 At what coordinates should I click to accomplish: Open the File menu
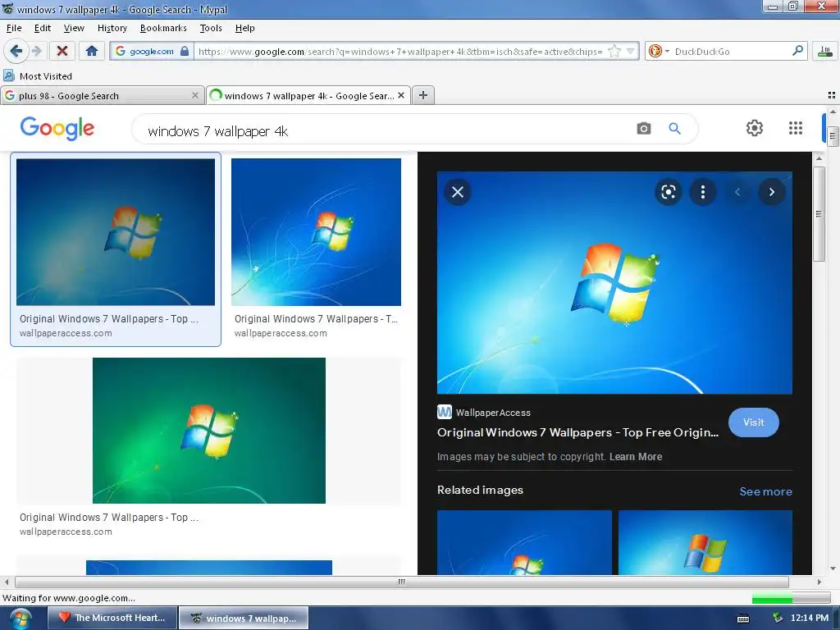(x=14, y=28)
